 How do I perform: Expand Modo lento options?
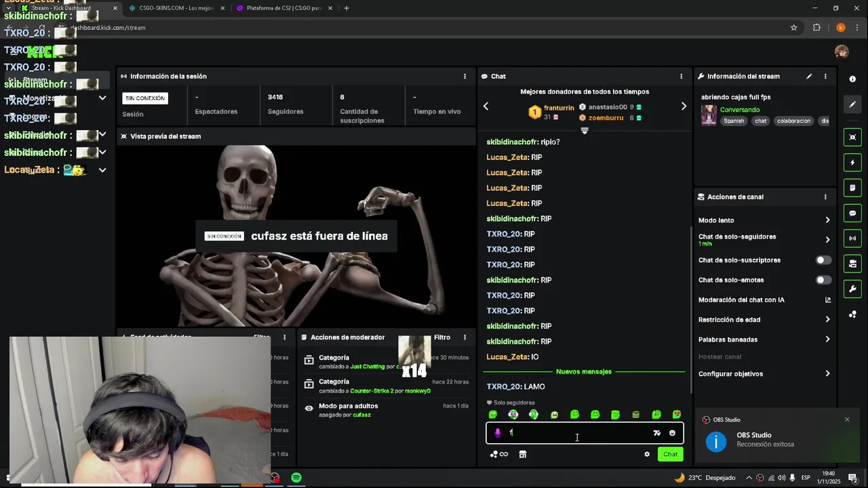click(827, 220)
